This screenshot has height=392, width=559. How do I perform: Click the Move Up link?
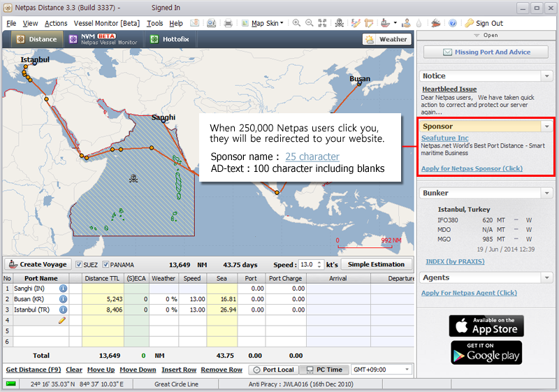point(101,370)
